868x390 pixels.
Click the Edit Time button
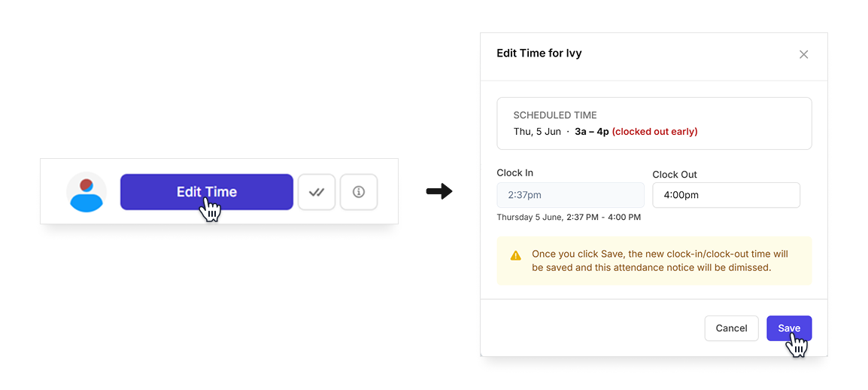(x=207, y=192)
